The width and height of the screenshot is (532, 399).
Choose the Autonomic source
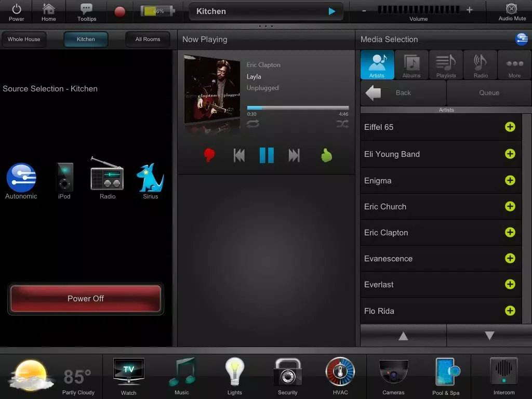coord(21,181)
